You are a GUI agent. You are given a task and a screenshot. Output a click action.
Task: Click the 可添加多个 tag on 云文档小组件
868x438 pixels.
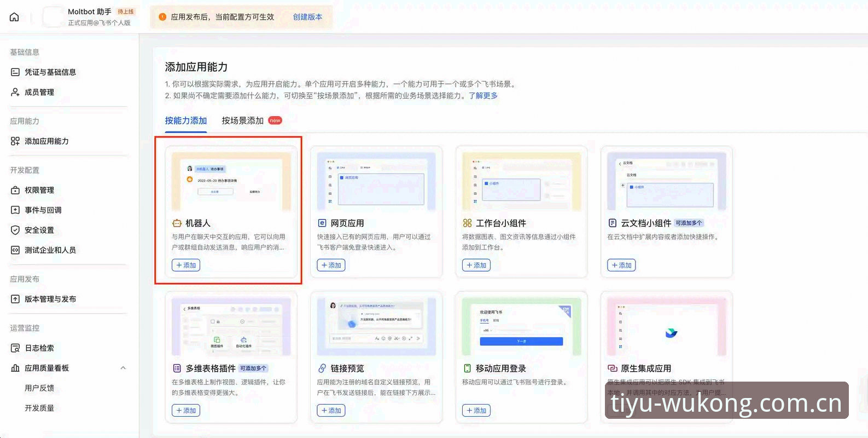689,223
